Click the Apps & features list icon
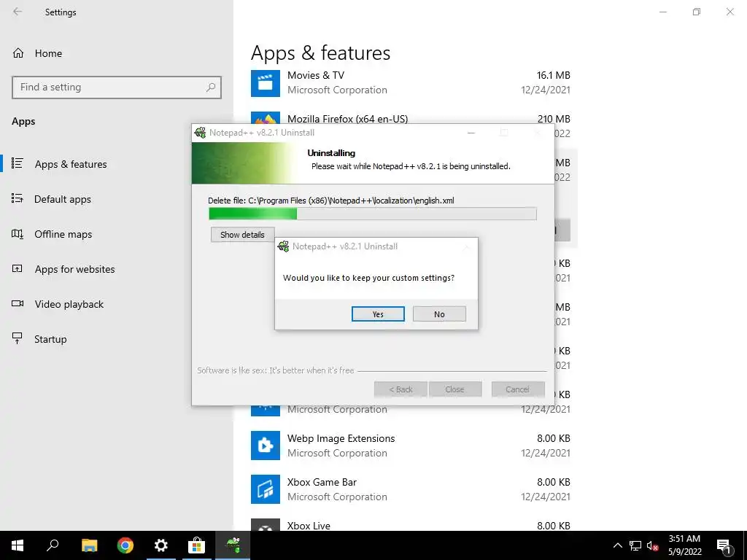This screenshot has width=747, height=560. pyautogui.click(x=18, y=163)
